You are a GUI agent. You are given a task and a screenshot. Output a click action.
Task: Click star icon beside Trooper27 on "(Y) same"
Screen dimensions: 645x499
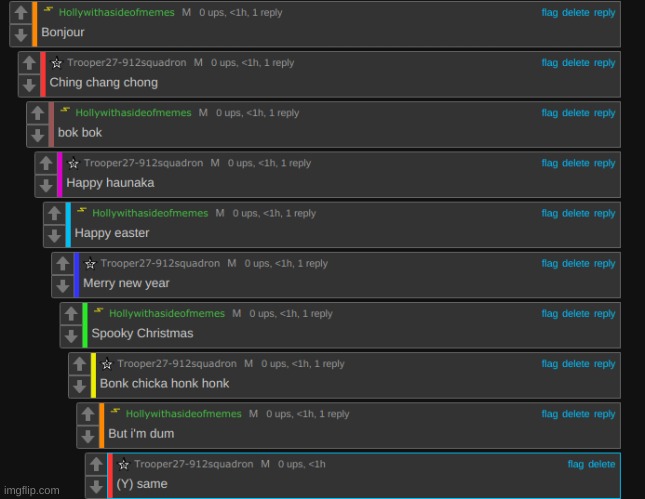[124, 464]
